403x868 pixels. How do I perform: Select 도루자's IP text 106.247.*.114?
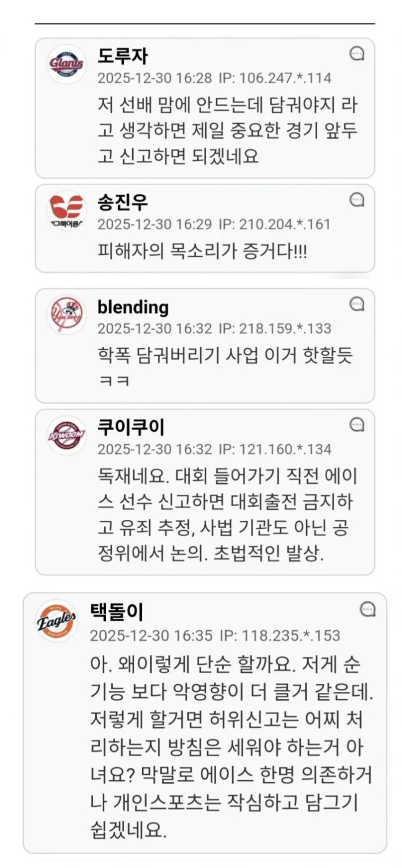click(x=275, y=78)
